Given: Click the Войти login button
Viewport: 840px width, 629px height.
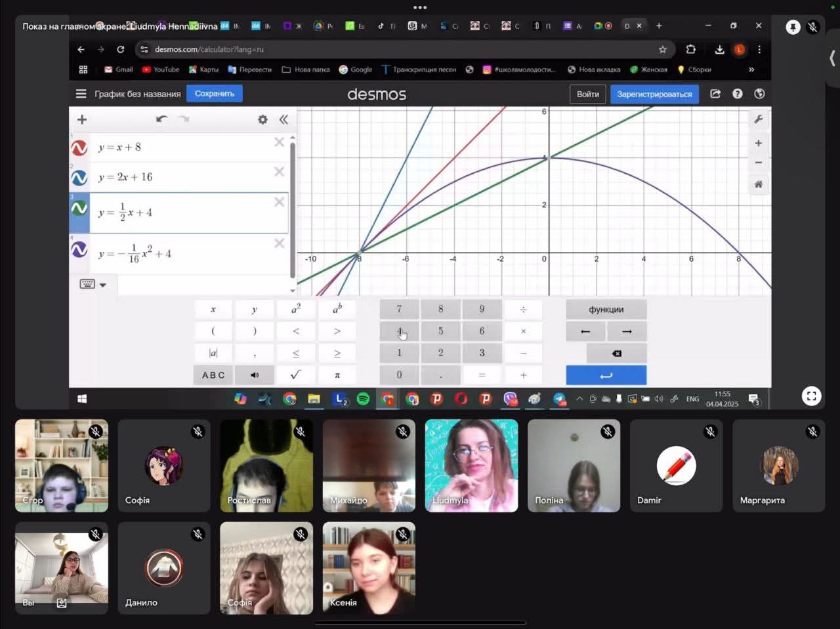Looking at the screenshot, I should 587,94.
